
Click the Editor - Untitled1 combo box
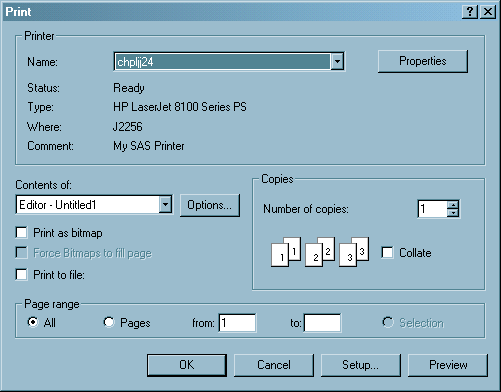click(94, 204)
